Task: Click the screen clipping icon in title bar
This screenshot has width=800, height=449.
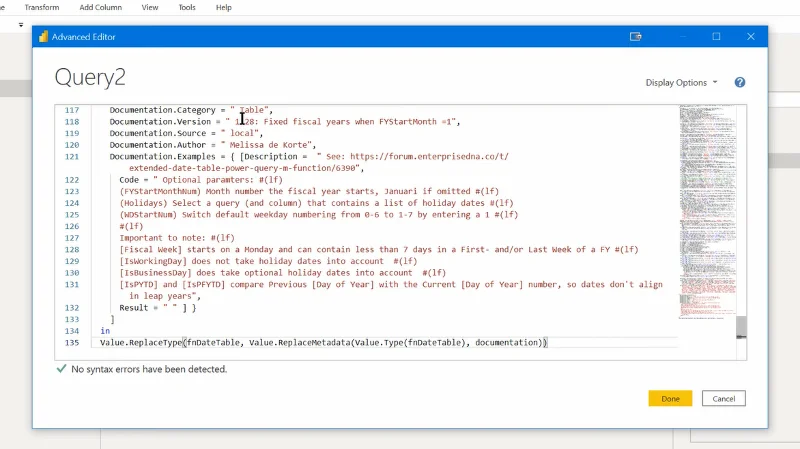Action: 635,37
